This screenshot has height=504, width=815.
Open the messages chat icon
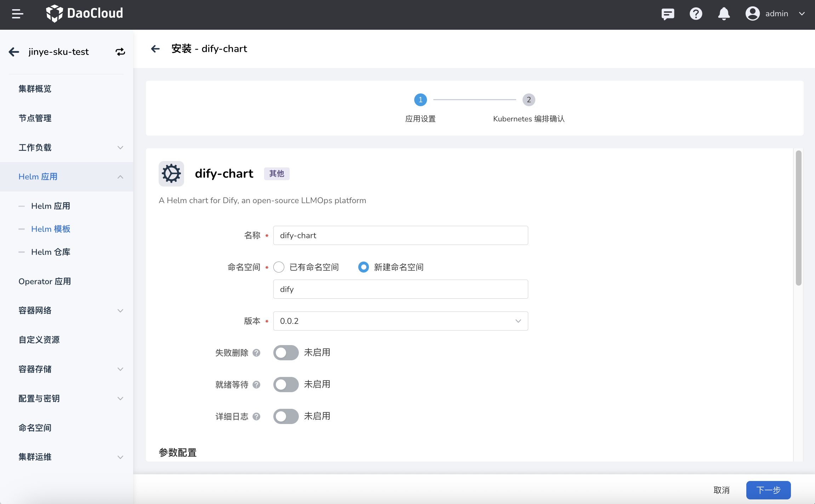668,14
